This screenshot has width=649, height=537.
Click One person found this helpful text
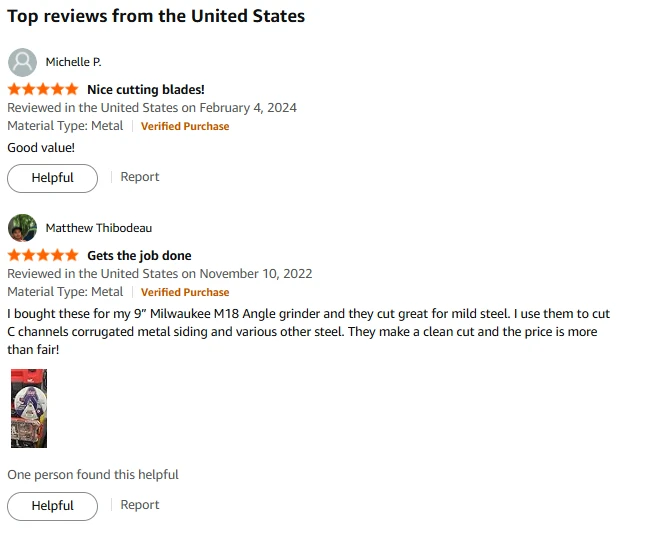coord(93,474)
